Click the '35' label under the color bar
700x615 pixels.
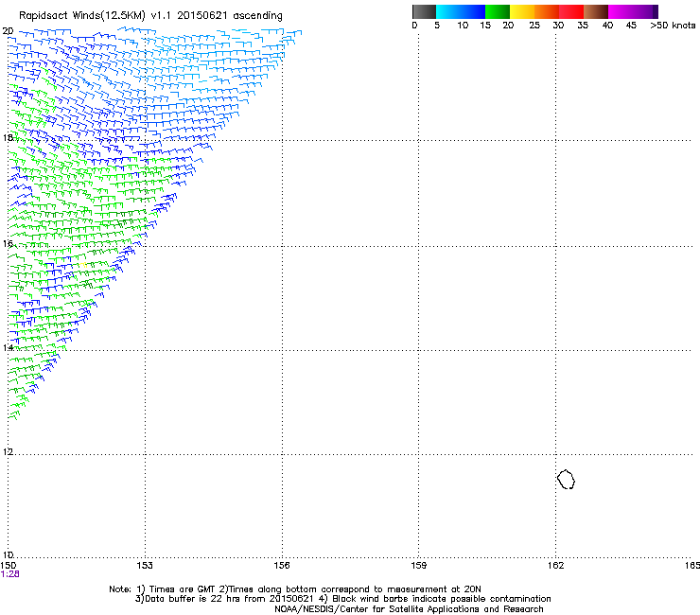pyautogui.click(x=583, y=26)
